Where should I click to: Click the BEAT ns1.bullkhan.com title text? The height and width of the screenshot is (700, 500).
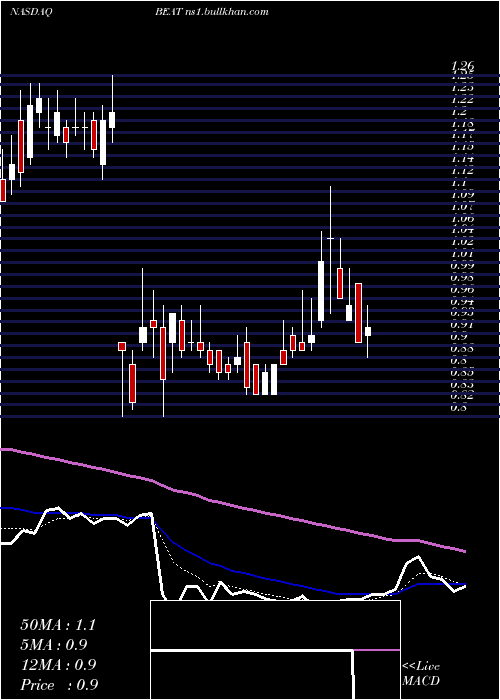[212, 12]
